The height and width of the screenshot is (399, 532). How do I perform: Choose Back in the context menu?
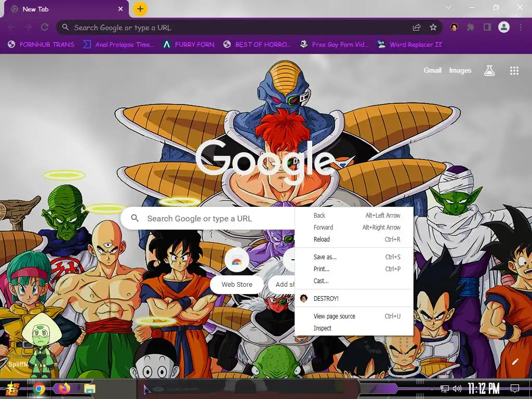tap(354, 216)
